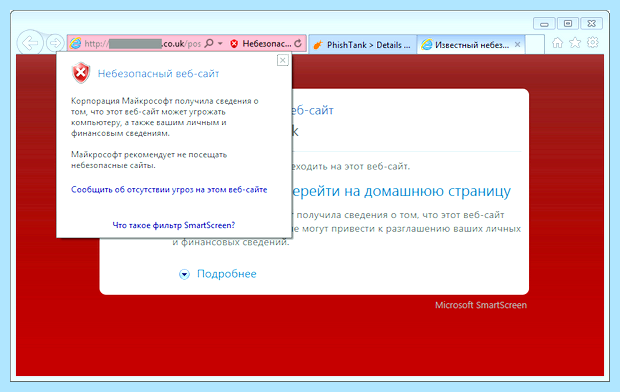The width and height of the screenshot is (620, 392).
Task: Click the Подробнее text link
Action: [x=227, y=274]
